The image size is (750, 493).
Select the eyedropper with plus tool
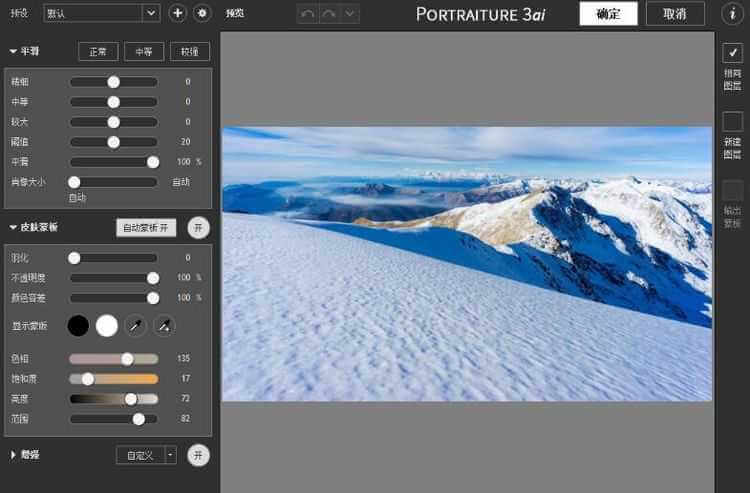tap(164, 326)
